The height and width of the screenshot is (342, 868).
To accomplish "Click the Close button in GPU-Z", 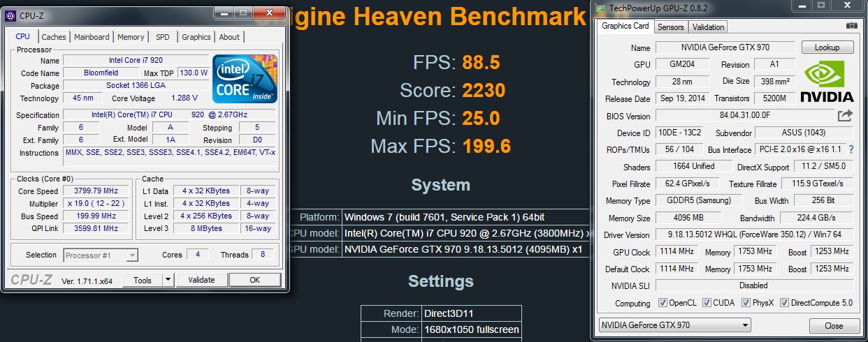I will [834, 326].
